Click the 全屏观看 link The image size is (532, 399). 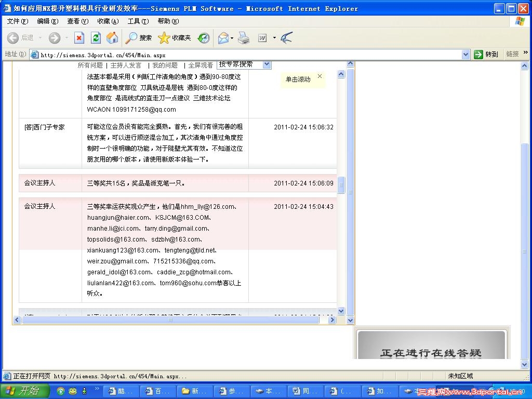pyautogui.click(x=201, y=65)
